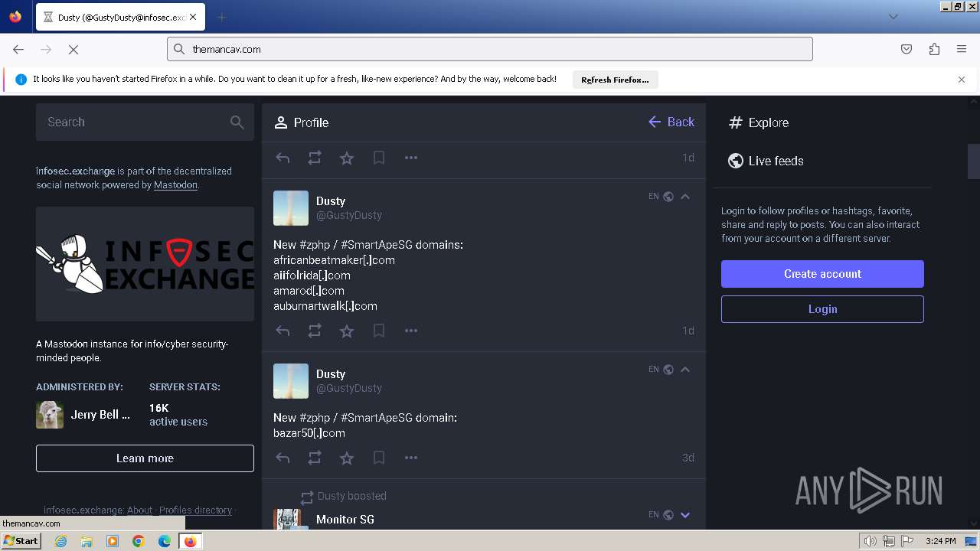Click the page vertical scrollbar thumb
Viewport: 980px width, 551px height.
point(973,161)
